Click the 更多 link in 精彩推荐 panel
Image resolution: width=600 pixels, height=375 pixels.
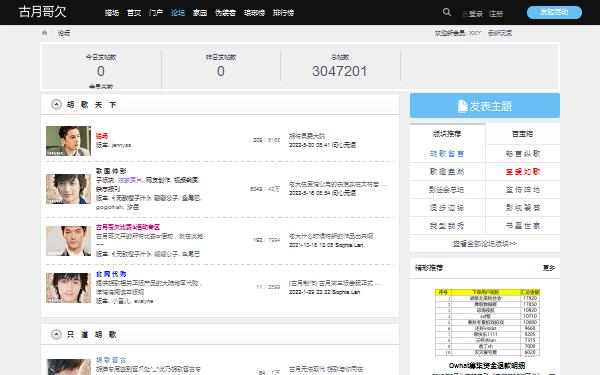pos(549,268)
